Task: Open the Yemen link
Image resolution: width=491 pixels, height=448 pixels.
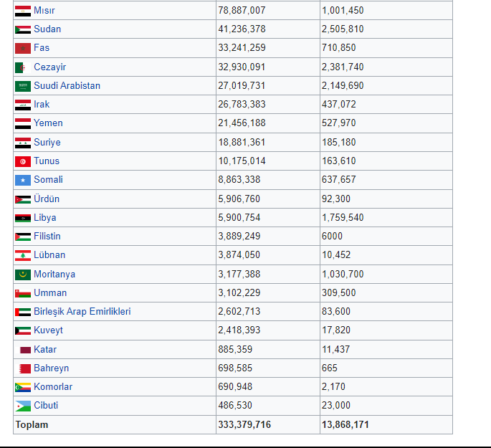Action: 48,123
